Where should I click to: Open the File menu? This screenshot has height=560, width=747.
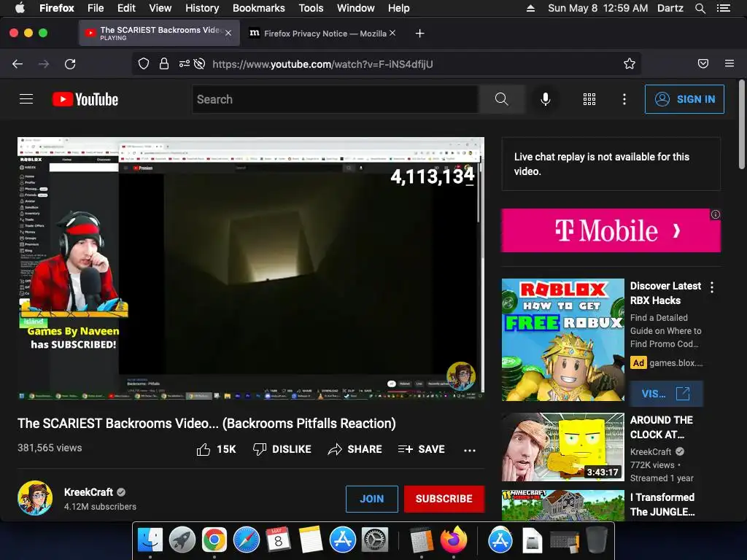(x=96, y=8)
